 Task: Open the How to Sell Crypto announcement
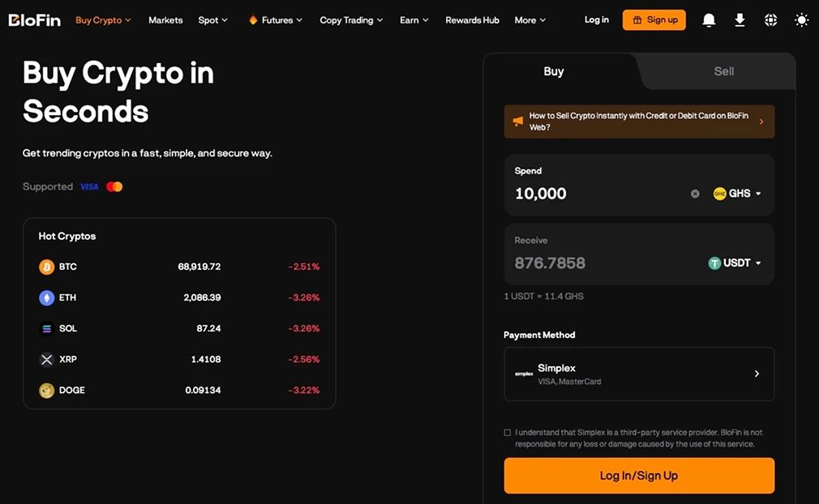(x=639, y=121)
